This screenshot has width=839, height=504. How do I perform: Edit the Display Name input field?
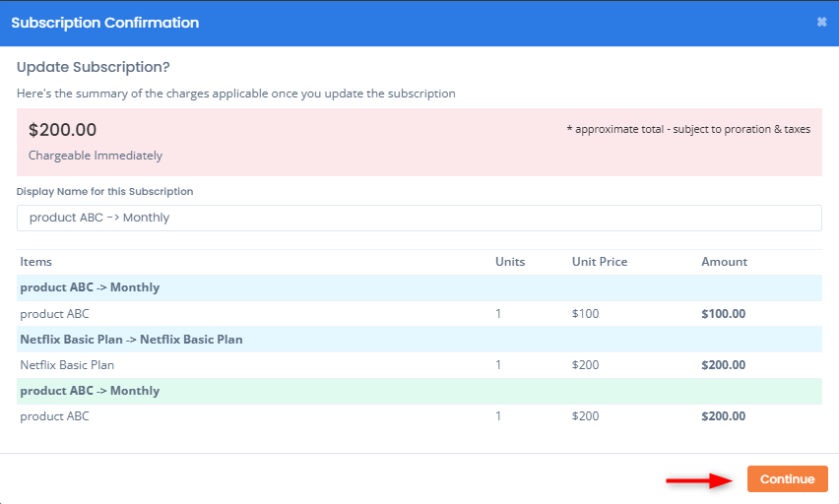pyautogui.click(x=419, y=218)
